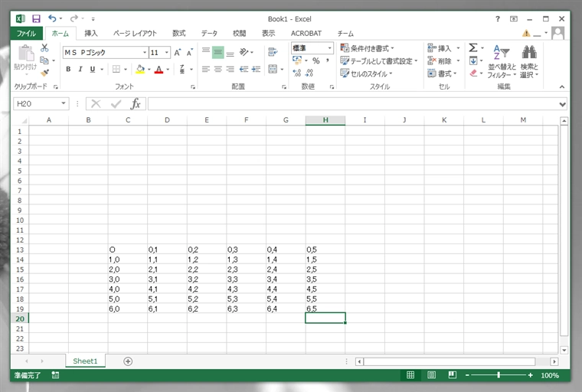Click the Page Layout view icon in status bar
Viewport: 582px width, 392px height.
pyautogui.click(x=431, y=375)
